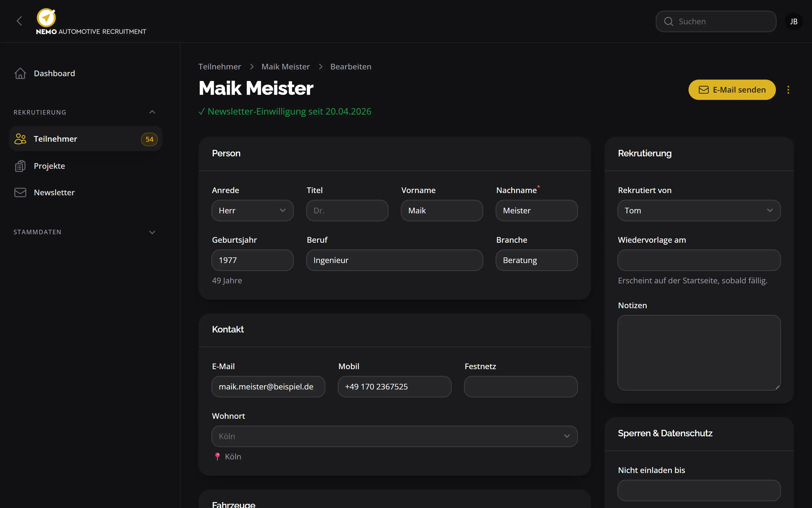Click the 49 Jahre age text

tap(227, 281)
